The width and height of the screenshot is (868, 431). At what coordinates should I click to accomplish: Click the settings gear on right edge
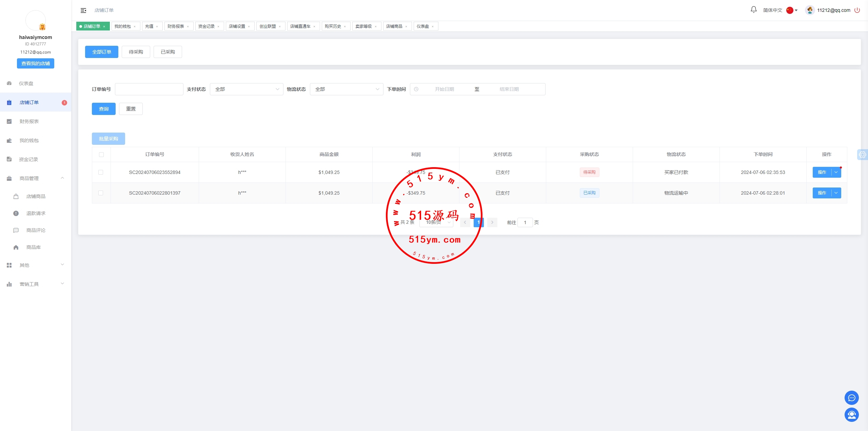(862, 155)
